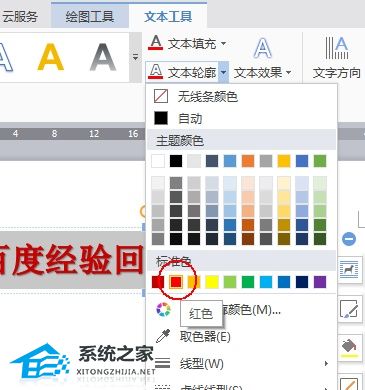Viewport: 365px width, 390px height.
Task: Select orange standard color swatch
Action: [194, 282]
